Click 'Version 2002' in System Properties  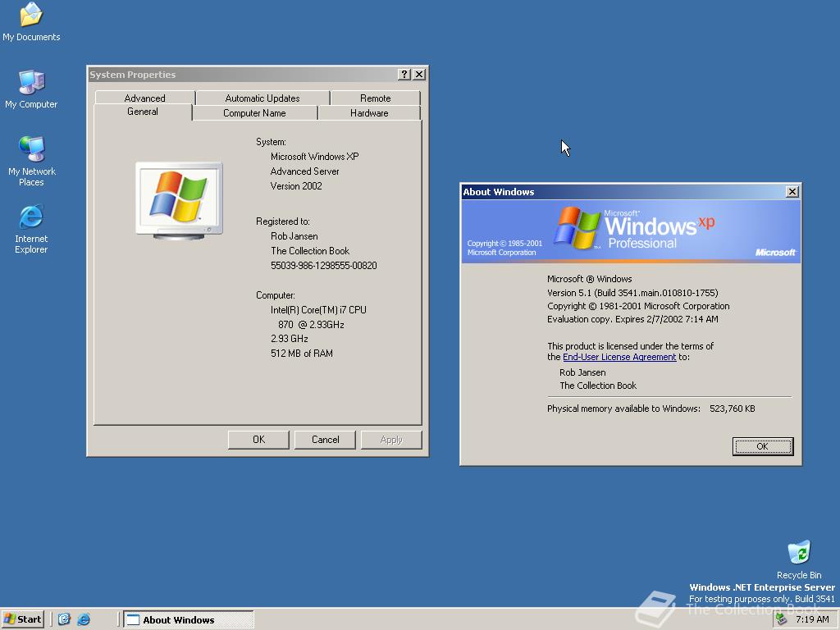point(296,186)
